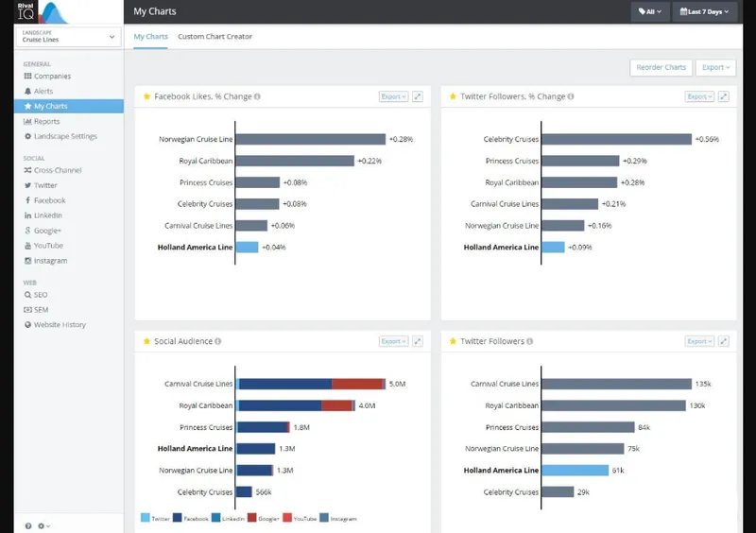
Task: Click Carnival Cruise Lines 5.0M stacked bar
Action: [311, 384]
